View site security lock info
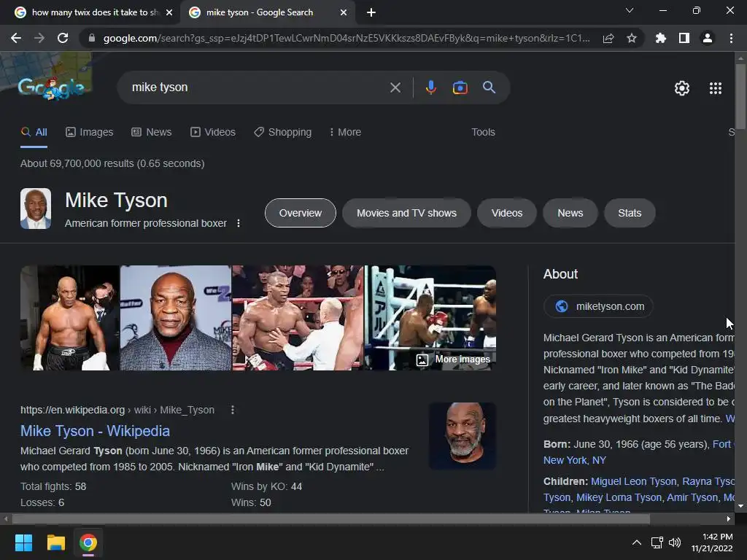747x560 pixels. [x=92, y=38]
